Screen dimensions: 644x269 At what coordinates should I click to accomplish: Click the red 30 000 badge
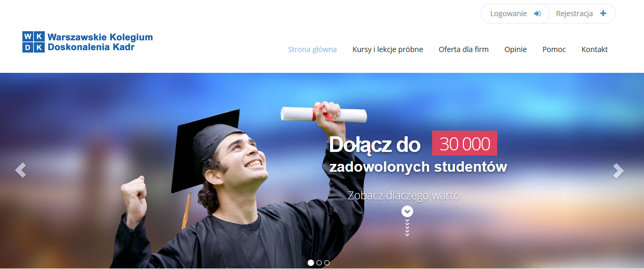pos(464,143)
